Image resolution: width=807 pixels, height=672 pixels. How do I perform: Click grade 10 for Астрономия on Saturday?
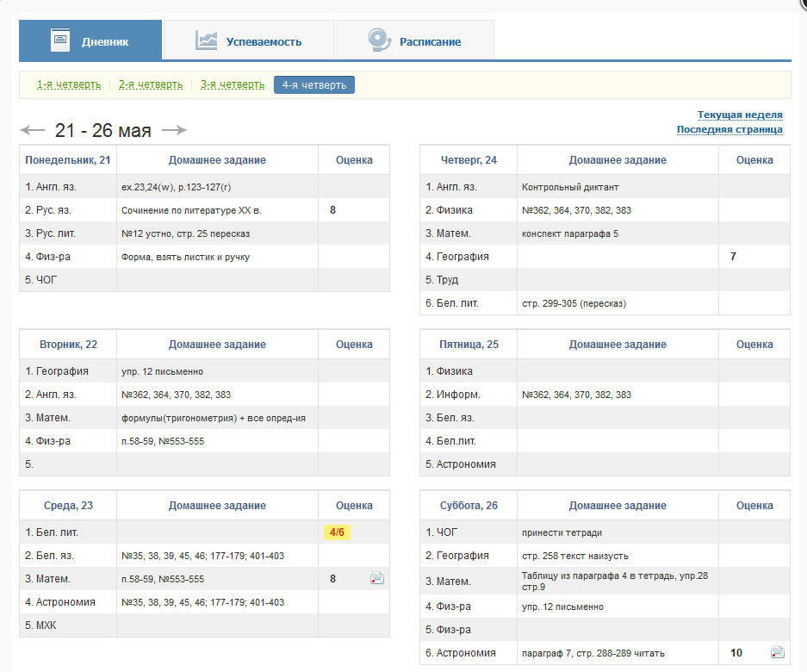[736, 653]
